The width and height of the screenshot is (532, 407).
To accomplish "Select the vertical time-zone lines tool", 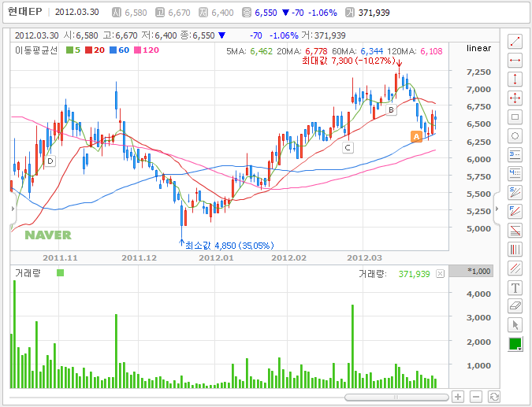I will [x=515, y=250].
